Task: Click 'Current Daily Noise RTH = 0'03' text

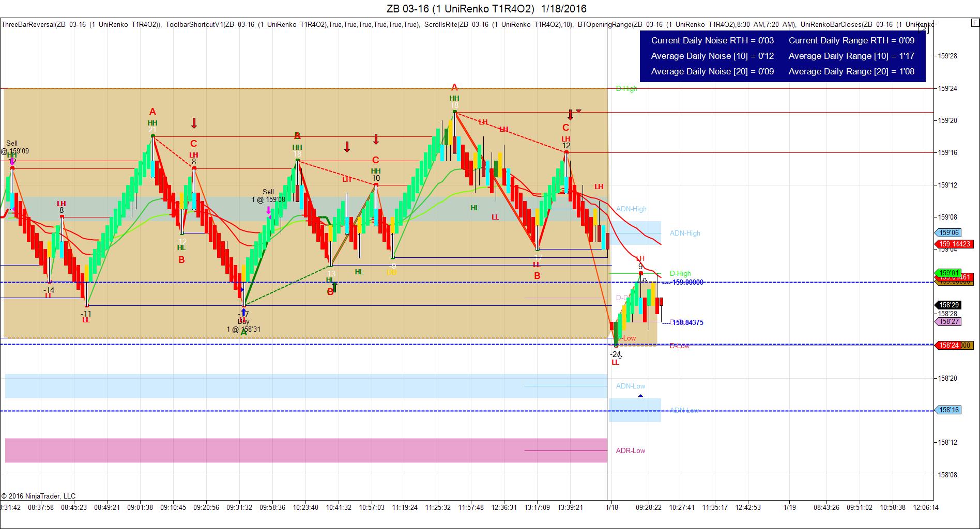Action: pyautogui.click(x=712, y=40)
